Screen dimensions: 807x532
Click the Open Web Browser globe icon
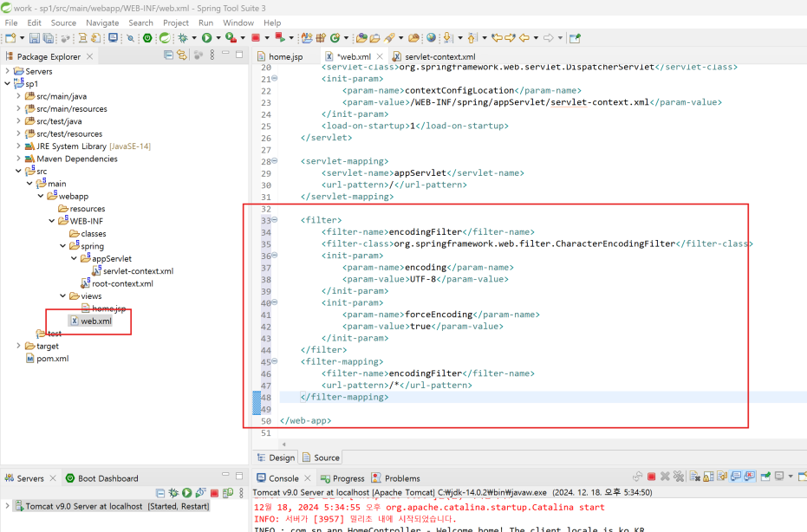point(432,38)
